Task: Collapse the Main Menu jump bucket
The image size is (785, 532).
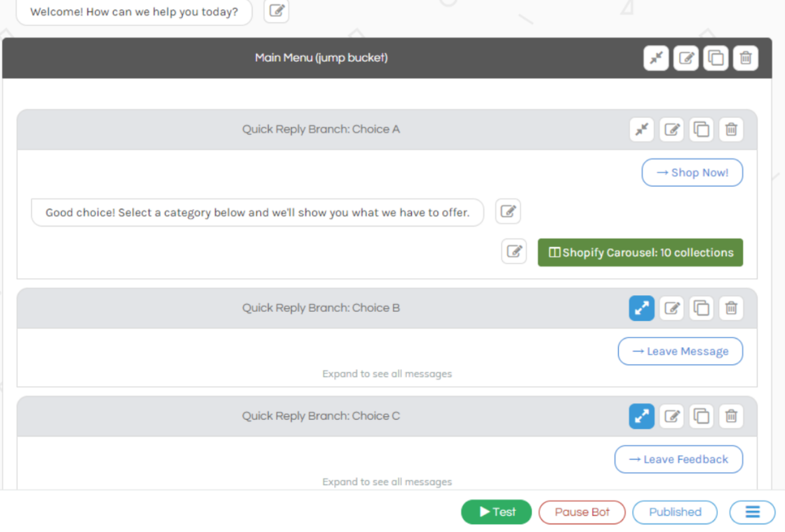Action: [656, 58]
